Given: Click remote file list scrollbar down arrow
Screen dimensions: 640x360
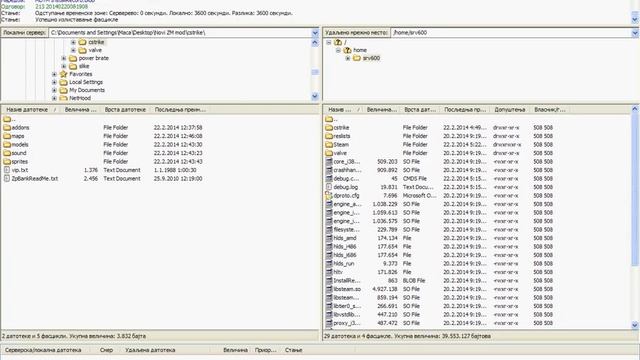Looking at the screenshot, I should [635, 325].
